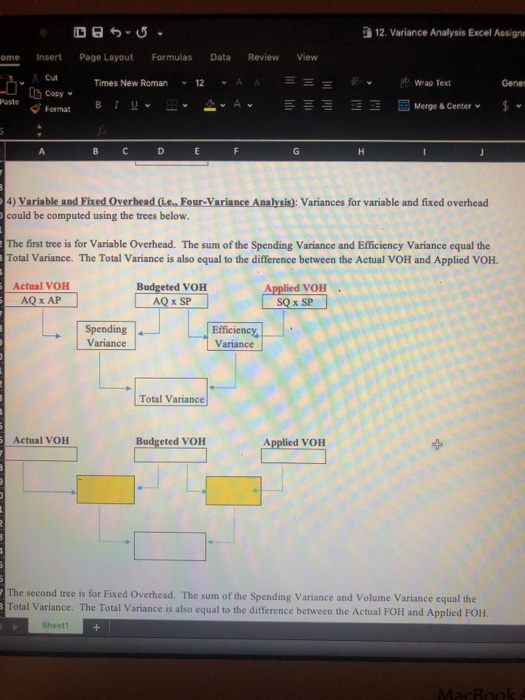Align cell text right
525x700 pixels.
tap(327, 105)
